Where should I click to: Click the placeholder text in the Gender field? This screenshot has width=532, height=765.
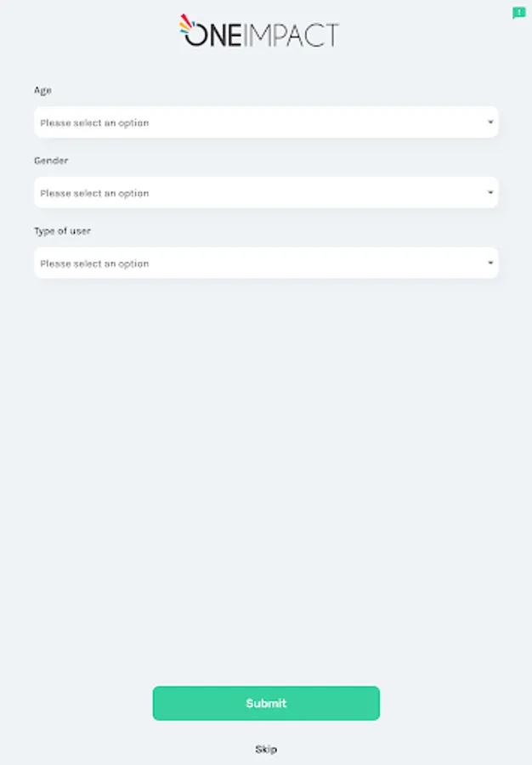pos(94,193)
